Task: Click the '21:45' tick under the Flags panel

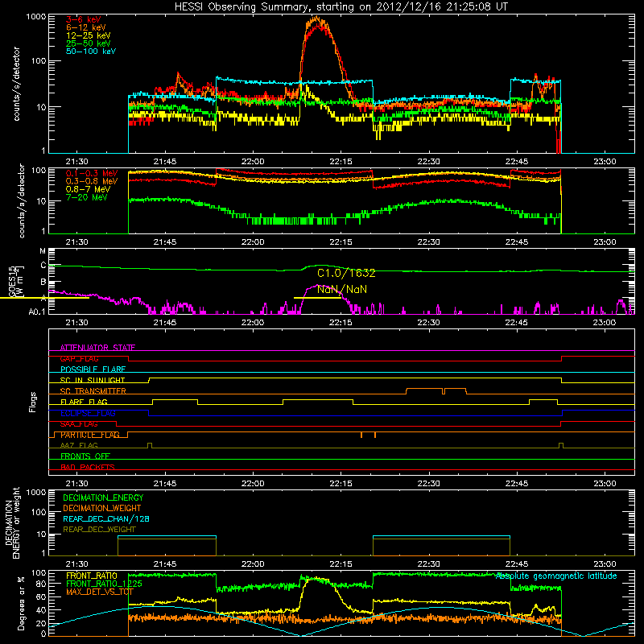Action: (x=165, y=484)
